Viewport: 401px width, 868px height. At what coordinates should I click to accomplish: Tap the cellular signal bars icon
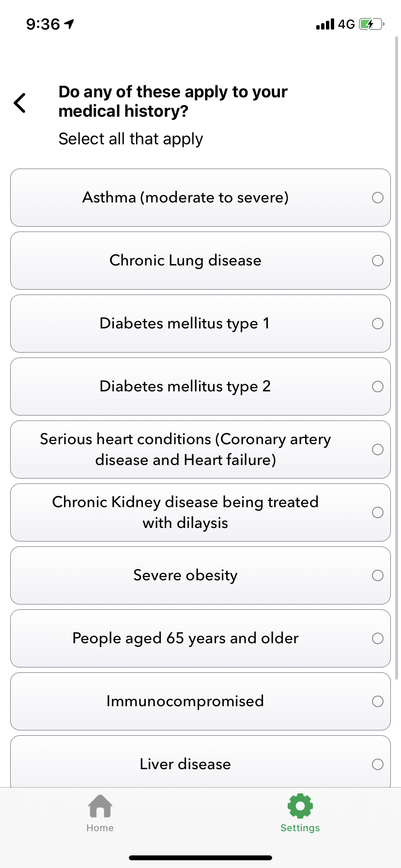pos(325,24)
